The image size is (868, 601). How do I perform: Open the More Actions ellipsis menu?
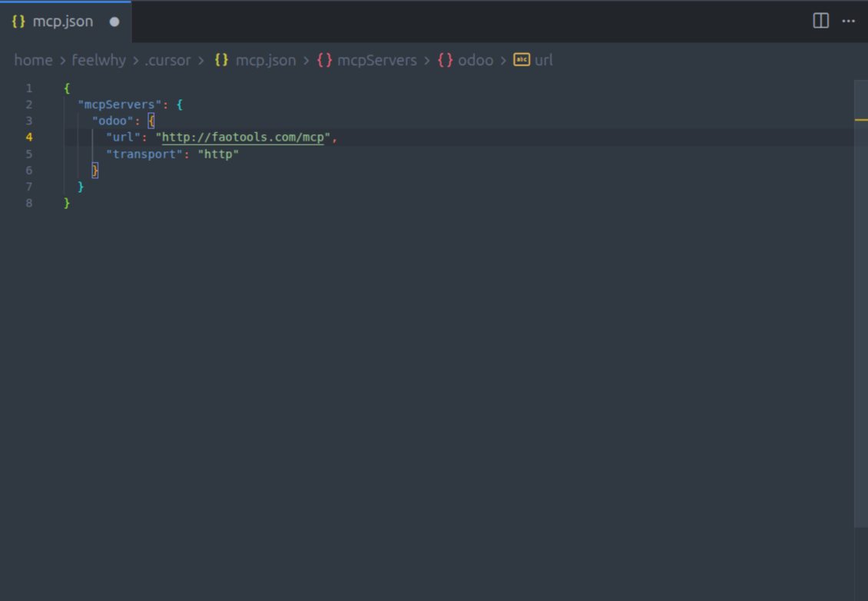(x=848, y=22)
